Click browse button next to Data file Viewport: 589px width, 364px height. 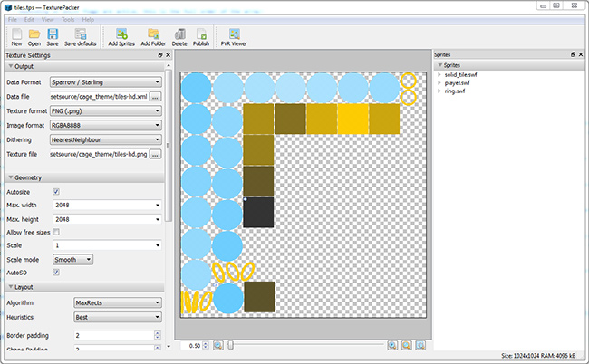click(x=156, y=96)
